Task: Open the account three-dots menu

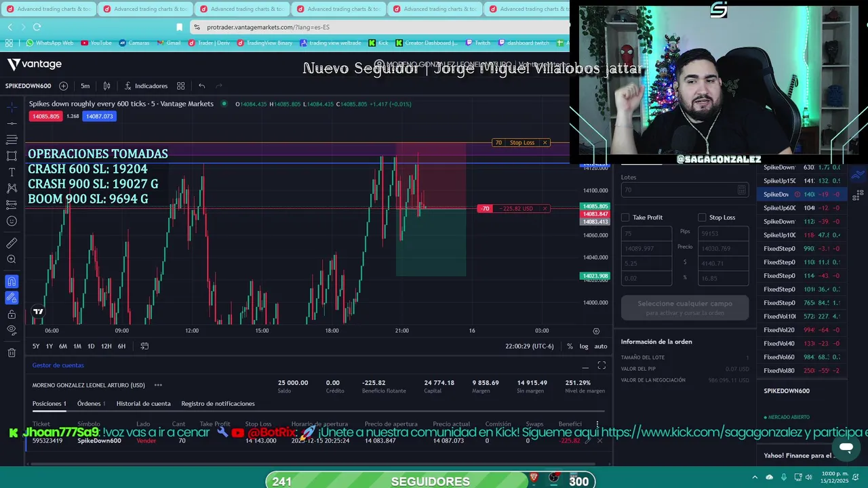Action: coord(158,385)
